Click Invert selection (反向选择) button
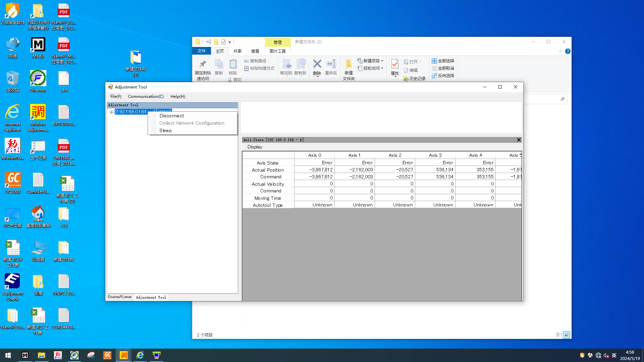Screen dimensions: 644x362 tap(443, 76)
